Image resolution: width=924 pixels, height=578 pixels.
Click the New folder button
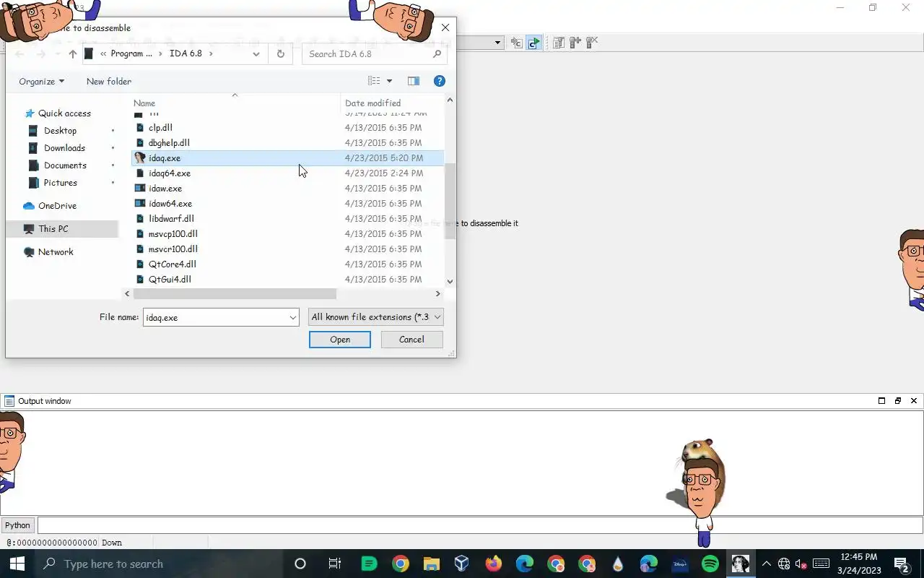(109, 82)
